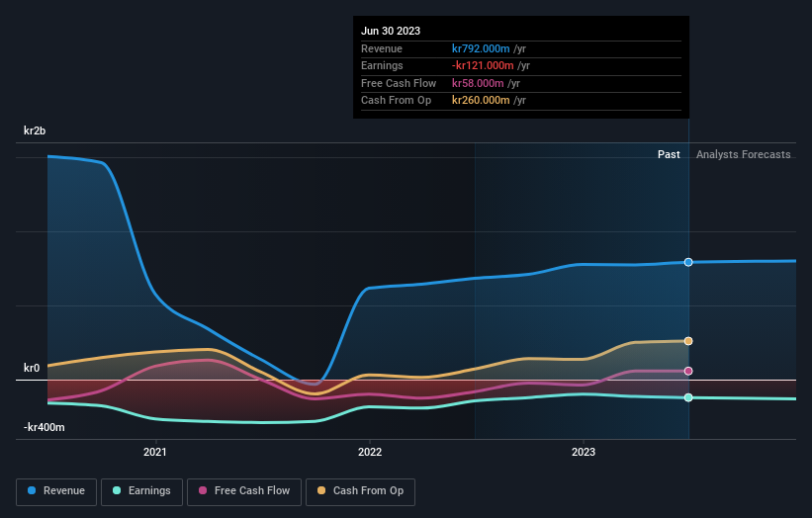The image size is (812, 518).
Task: Click the Revenue row label in the tooltip
Action: click(382, 48)
